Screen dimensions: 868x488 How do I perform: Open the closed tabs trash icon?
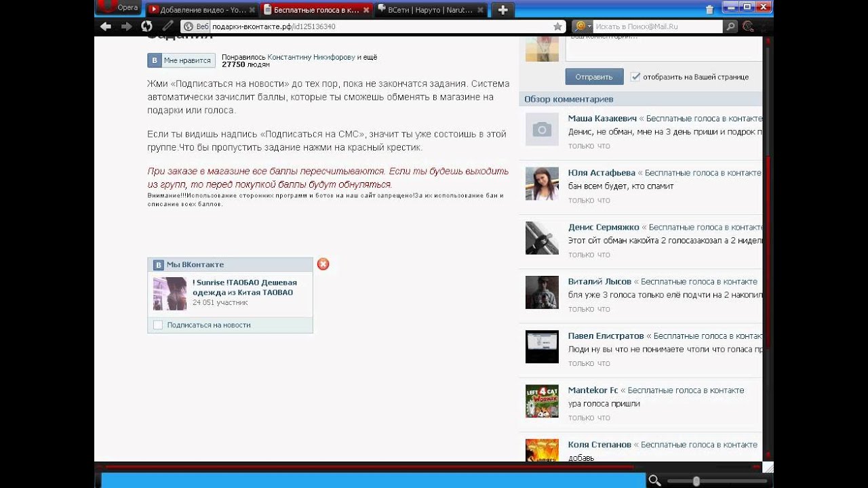[x=709, y=9]
